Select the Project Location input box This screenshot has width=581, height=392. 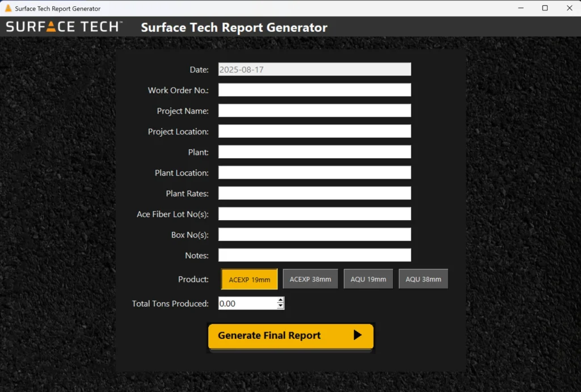click(314, 132)
